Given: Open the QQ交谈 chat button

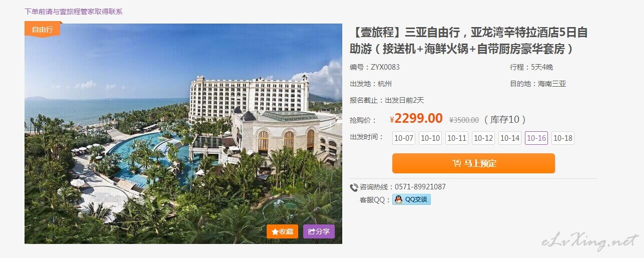Looking at the screenshot, I should pos(411,199).
